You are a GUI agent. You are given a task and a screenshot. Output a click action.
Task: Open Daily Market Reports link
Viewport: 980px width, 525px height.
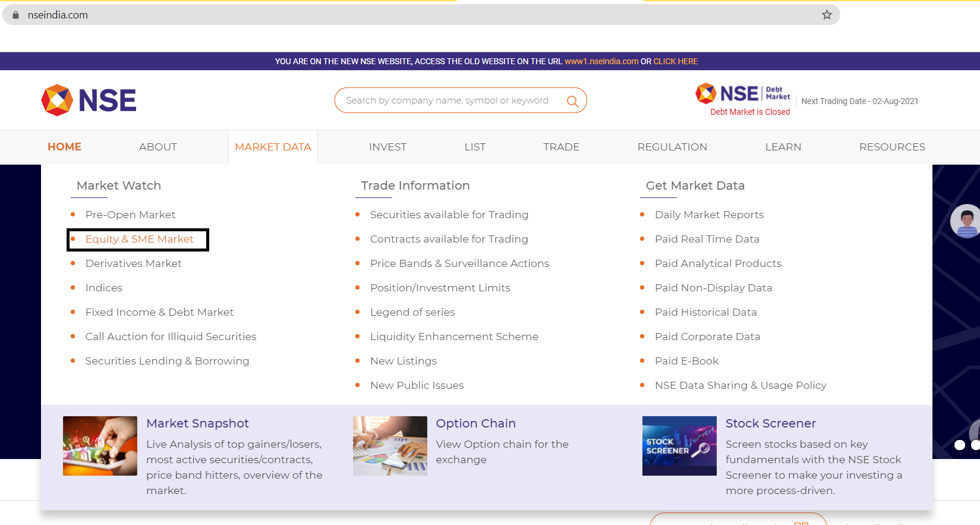point(709,215)
